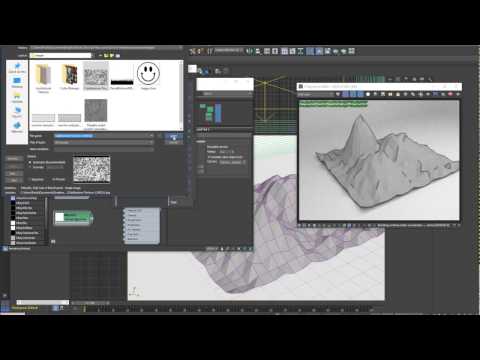Select Override gamma radio button
Screen dimensions: 480x360
click(30, 167)
